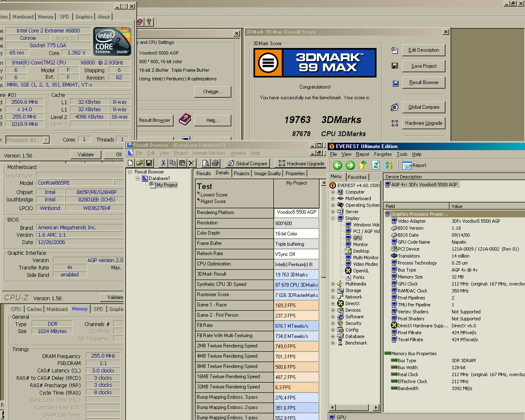The width and height of the screenshot is (525, 420).
Task: Click Color Depth value 16-bit Color
Action: click(297, 233)
